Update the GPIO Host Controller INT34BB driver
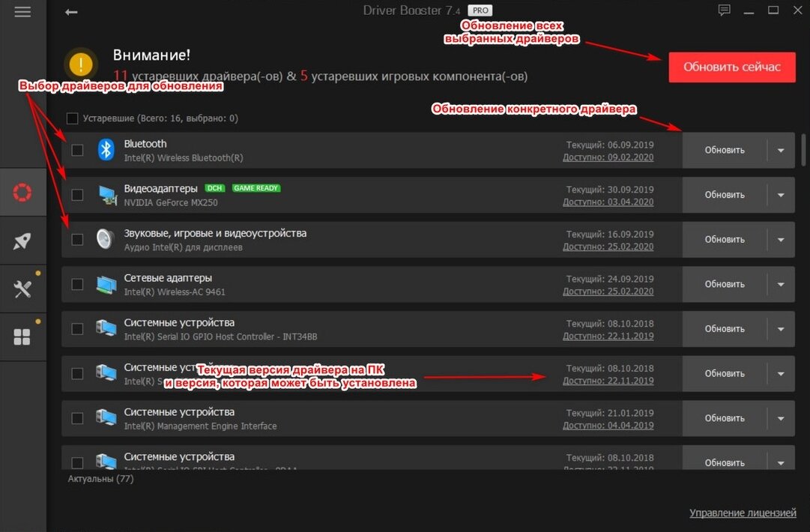This screenshot has height=532, width=810. click(x=725, y=329)
